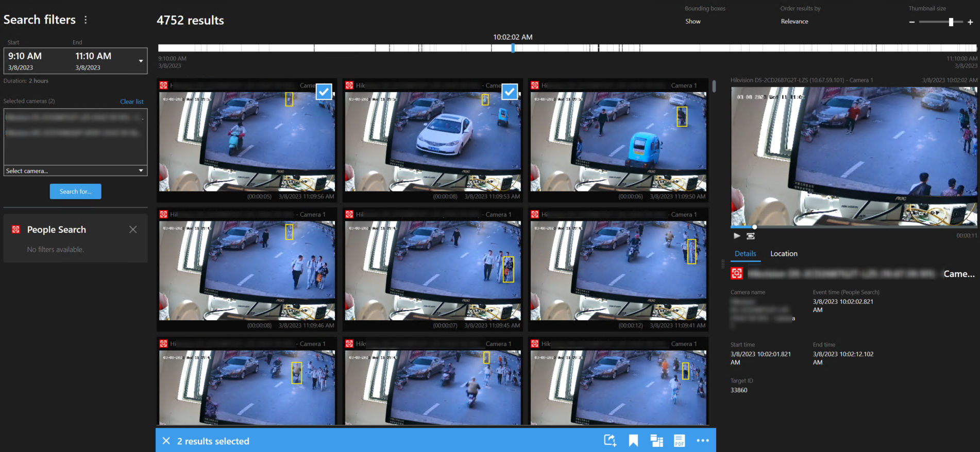The height and width of the screenshot is (452, 980).
Task: Switch to the Location tab
Action: (x=783, y=254)
